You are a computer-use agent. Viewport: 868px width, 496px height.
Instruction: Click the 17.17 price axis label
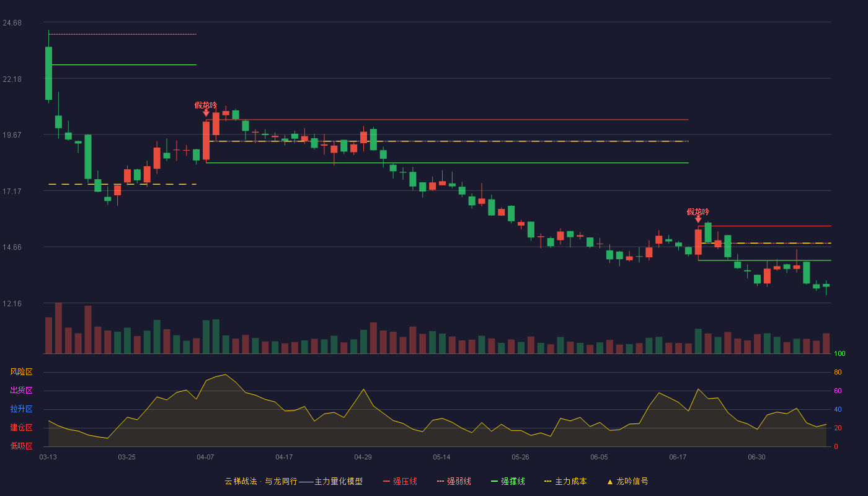click(x=12, y=191)
